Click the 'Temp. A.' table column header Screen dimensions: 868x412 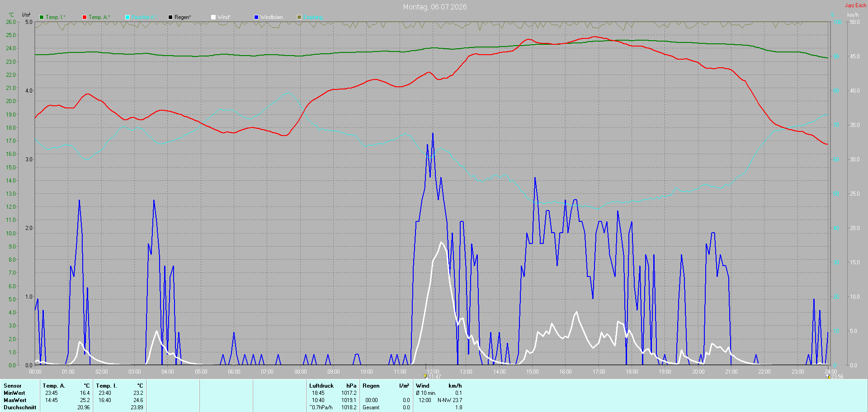[x=54, y=386]
